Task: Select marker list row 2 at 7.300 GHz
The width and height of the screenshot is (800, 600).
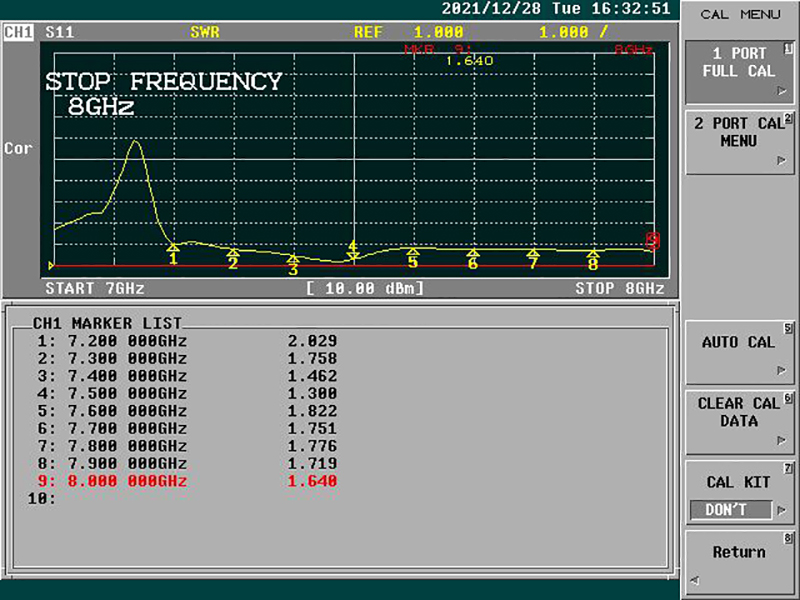Action: click(187, 358)
